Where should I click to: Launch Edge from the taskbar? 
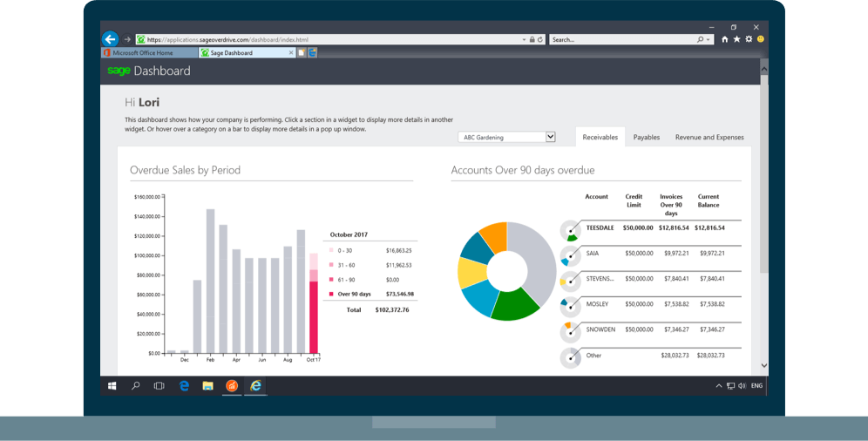coord(184,386)
